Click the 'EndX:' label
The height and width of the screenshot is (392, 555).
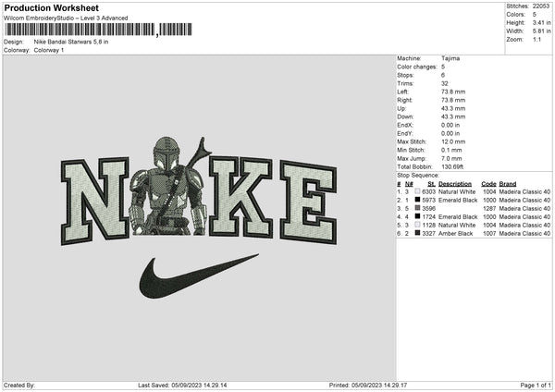[x=405, y=125]
